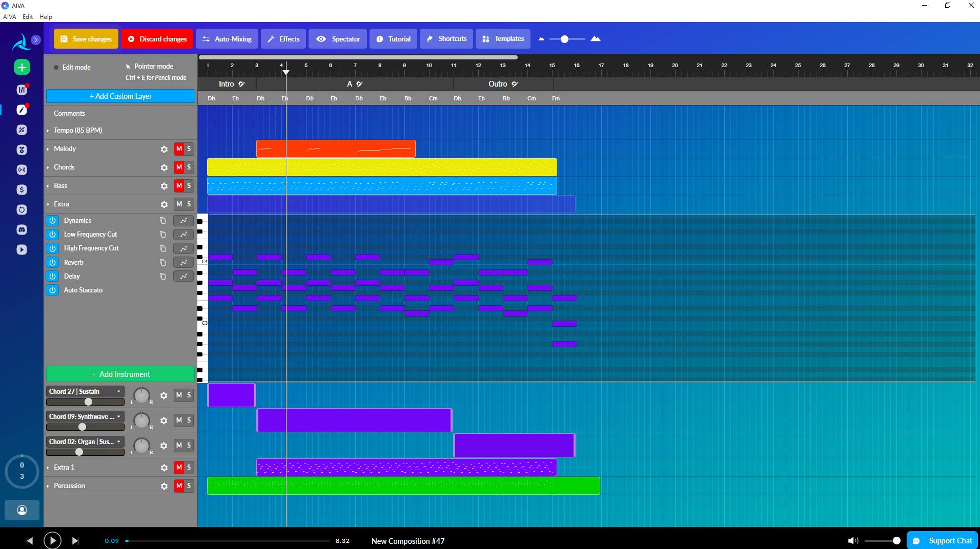Click the green plus create icon in sidebar
Screen dimensions: 980x549
[x=22, y=67]
